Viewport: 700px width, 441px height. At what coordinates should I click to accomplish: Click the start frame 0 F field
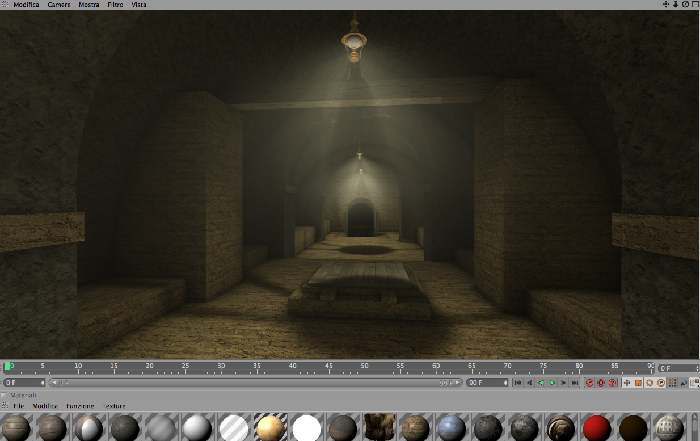click(x=24, y=383)
